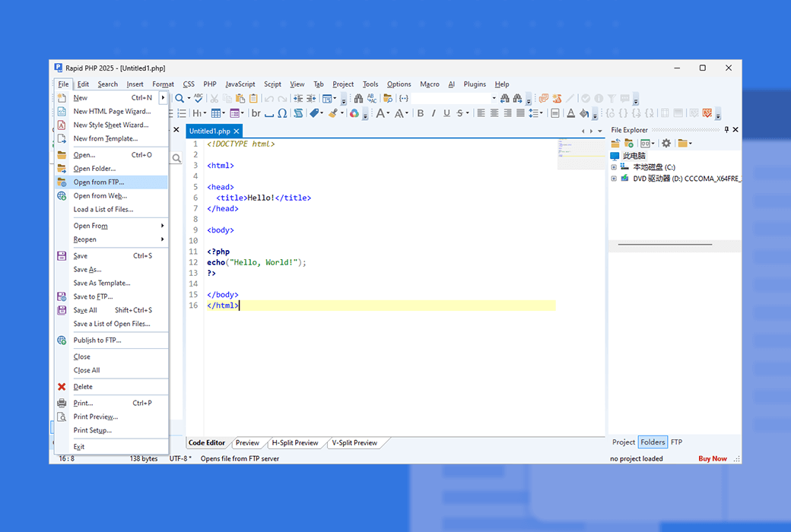Viewport: 791px width, 532px height.
Task: Toggle justify alignment
Action: (x=520, y=113)
